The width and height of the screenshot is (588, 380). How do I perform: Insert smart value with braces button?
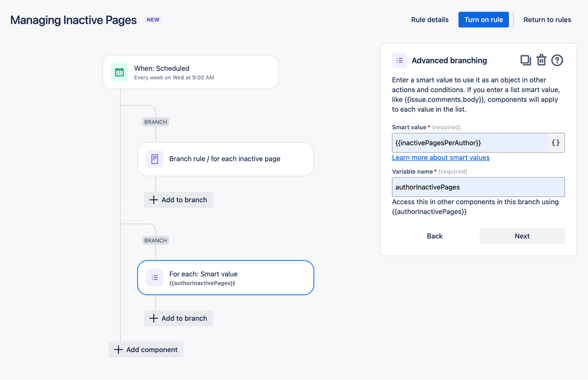point(556,143)
